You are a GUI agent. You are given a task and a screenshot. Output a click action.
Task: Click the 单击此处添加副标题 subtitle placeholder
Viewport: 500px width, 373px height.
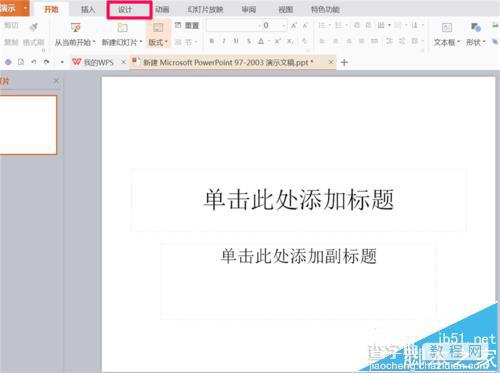[x=298, y=282]
